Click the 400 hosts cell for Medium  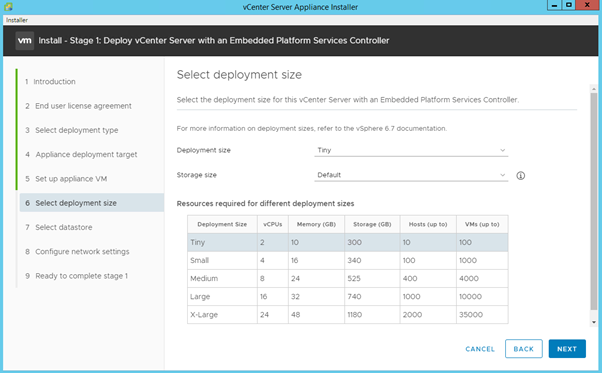point(428,278)
